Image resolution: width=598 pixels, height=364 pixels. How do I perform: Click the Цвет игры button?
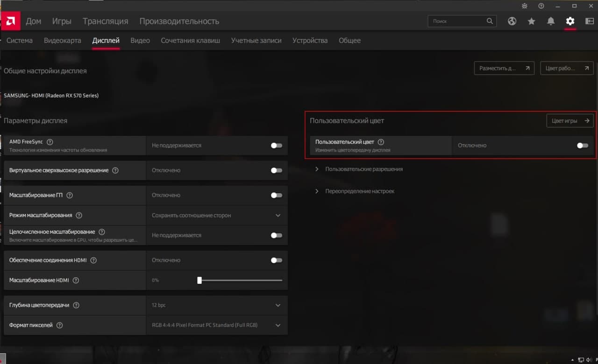[570, 121]
